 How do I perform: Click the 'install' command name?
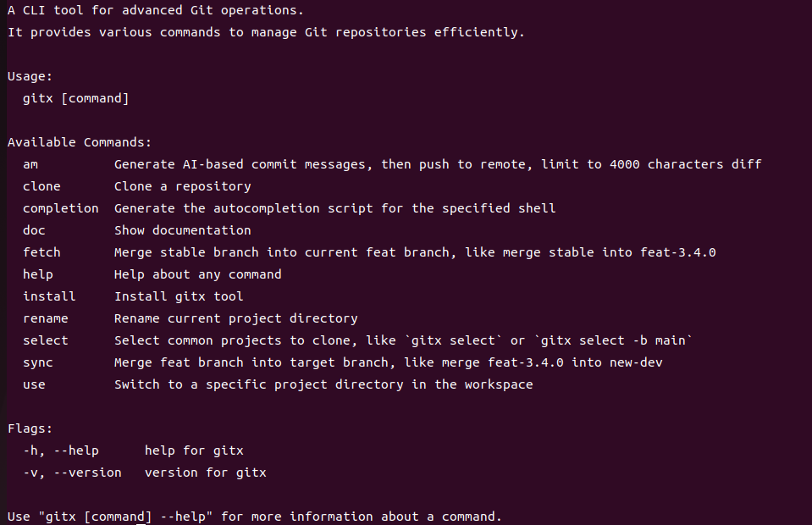(x=49, y=296)
